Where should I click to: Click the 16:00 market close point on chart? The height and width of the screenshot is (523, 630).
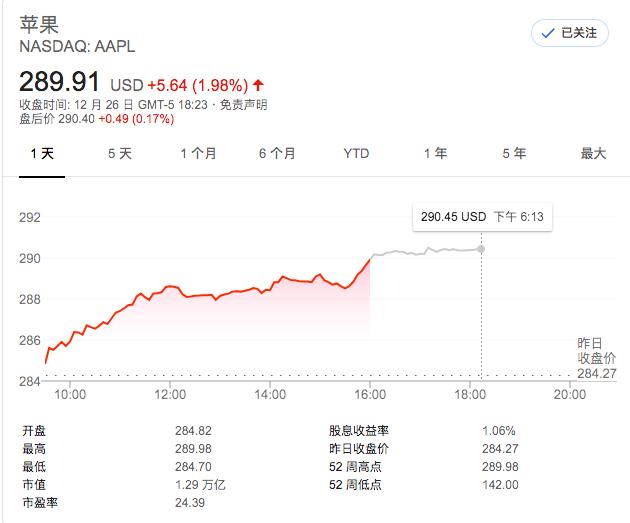pyautogui.click(x=370, y=257)
